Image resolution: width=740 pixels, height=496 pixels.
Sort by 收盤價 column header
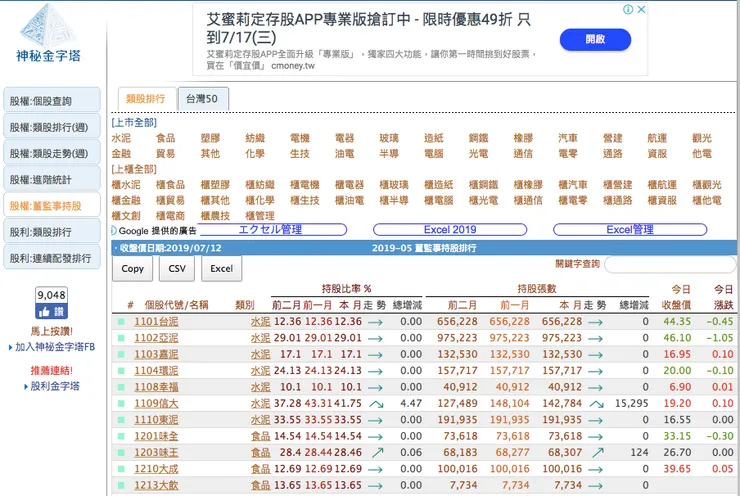676,305
